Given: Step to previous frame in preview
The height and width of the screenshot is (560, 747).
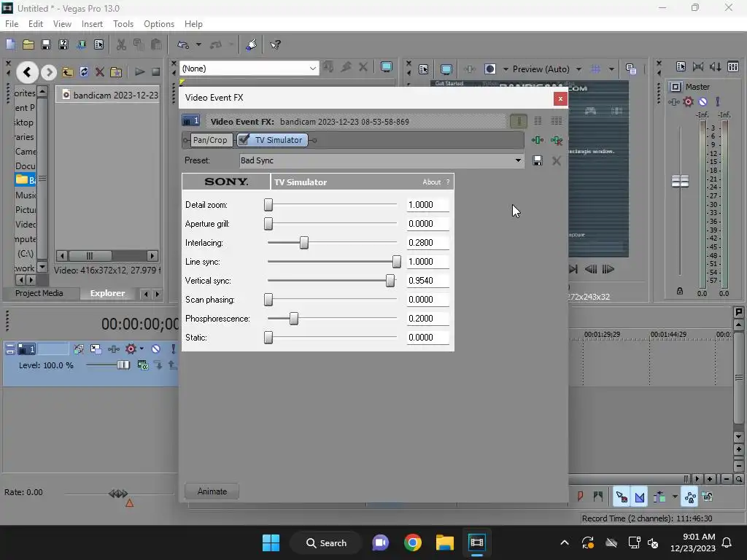Looking at the screenshot, I should 591,269.
